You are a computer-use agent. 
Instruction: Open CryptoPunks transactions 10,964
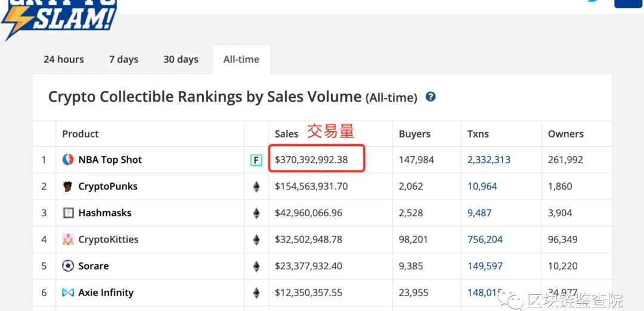[482, 186]
